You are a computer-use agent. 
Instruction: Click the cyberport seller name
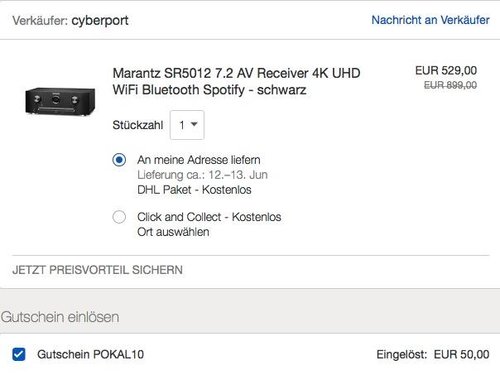pos(100,21)
